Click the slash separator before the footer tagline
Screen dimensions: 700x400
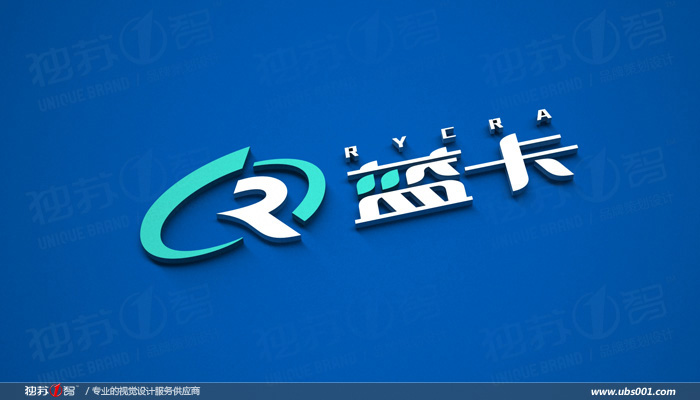(x=87, y=391)
